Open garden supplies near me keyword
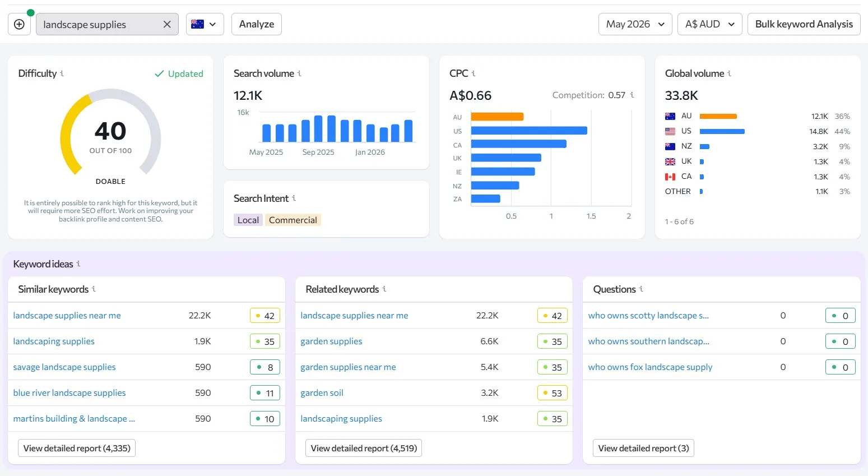 point(348,367)
